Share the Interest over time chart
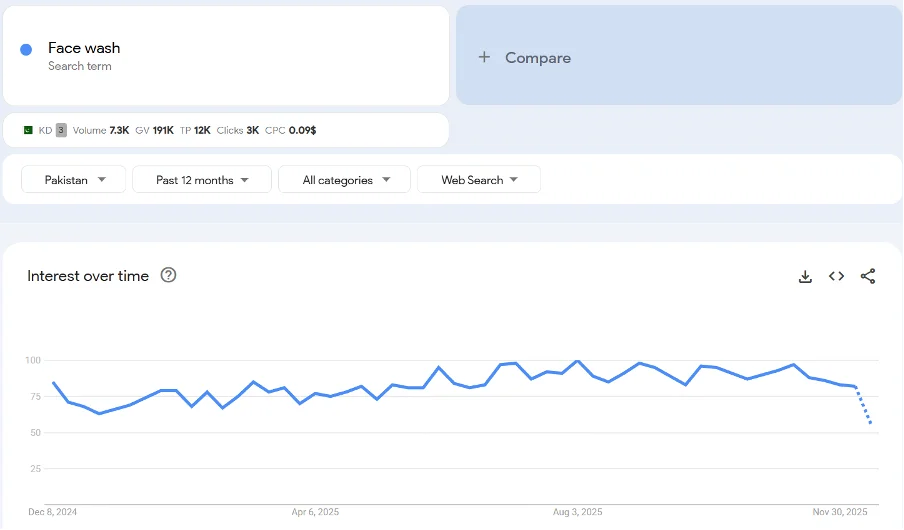The image size is (904, 530). pos(867,277)
